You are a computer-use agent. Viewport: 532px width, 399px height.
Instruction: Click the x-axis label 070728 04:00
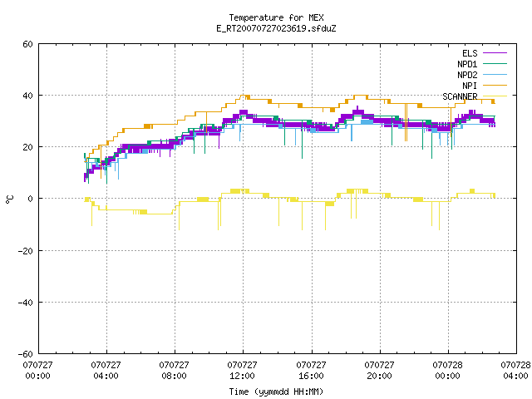(x=515, y=370)
